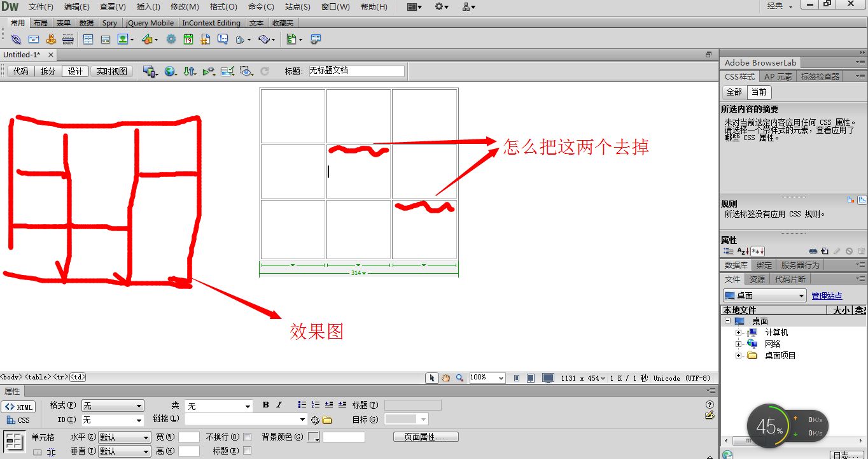868x459 pixels.
Task: Click the New CSS Rule icon
Action: click(825, 251)
